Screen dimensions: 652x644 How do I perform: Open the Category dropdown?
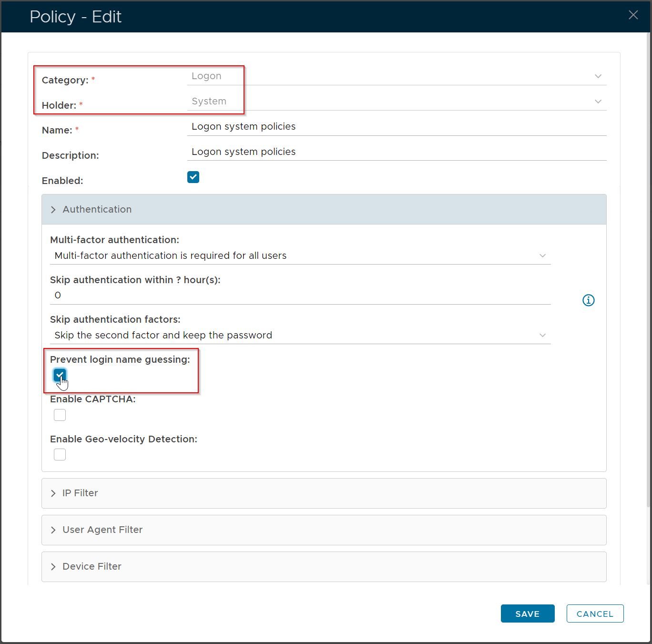397,76
